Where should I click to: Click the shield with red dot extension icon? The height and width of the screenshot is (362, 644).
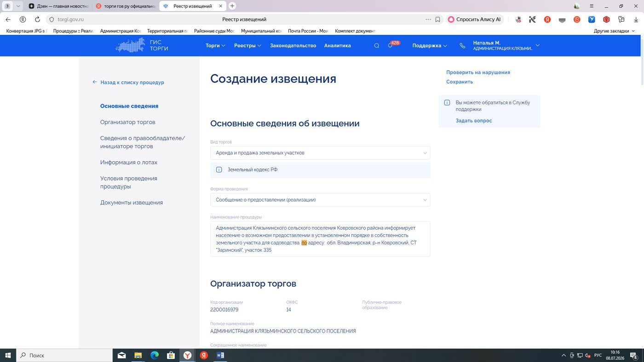click(x=518, y=19)
